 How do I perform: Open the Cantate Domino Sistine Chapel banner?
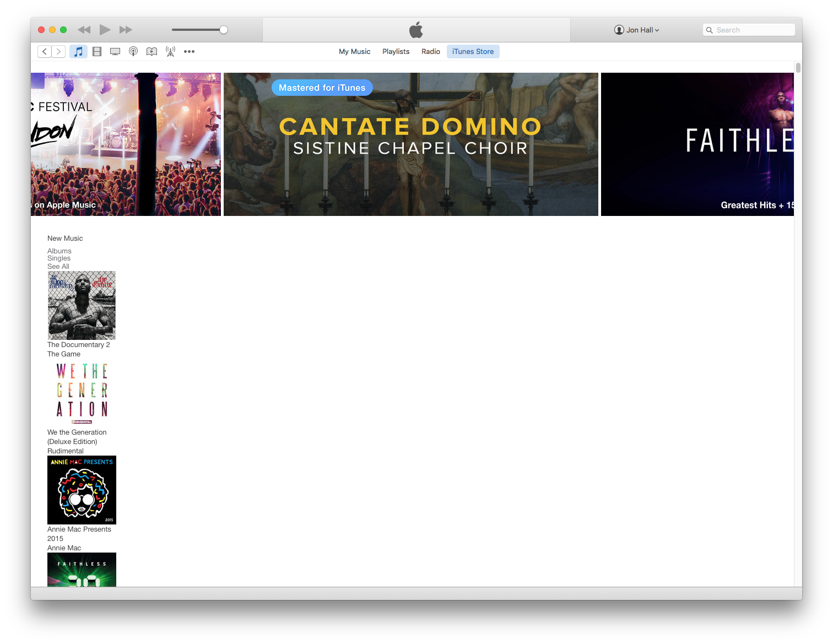point(411,144)
